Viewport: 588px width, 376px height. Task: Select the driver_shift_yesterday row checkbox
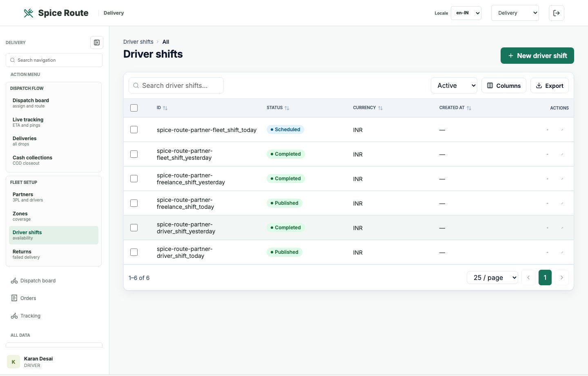point(134,228)
